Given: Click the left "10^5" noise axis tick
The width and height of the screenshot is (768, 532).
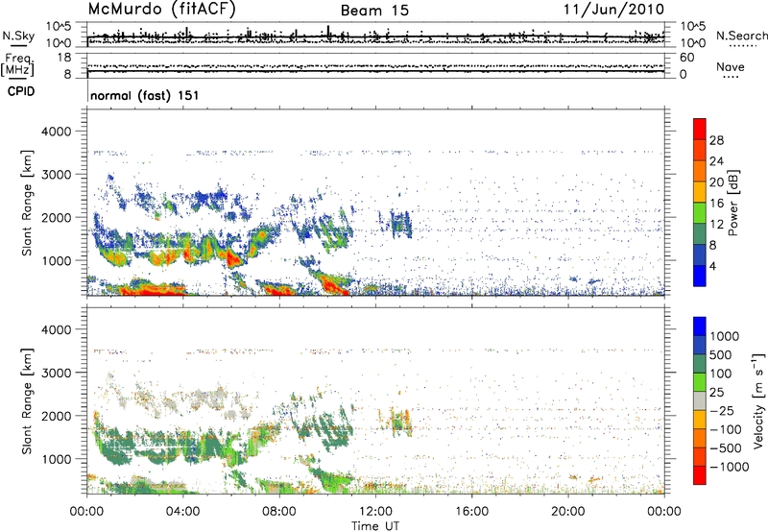Looking at the screenshot, I should [x=60, y=27].
